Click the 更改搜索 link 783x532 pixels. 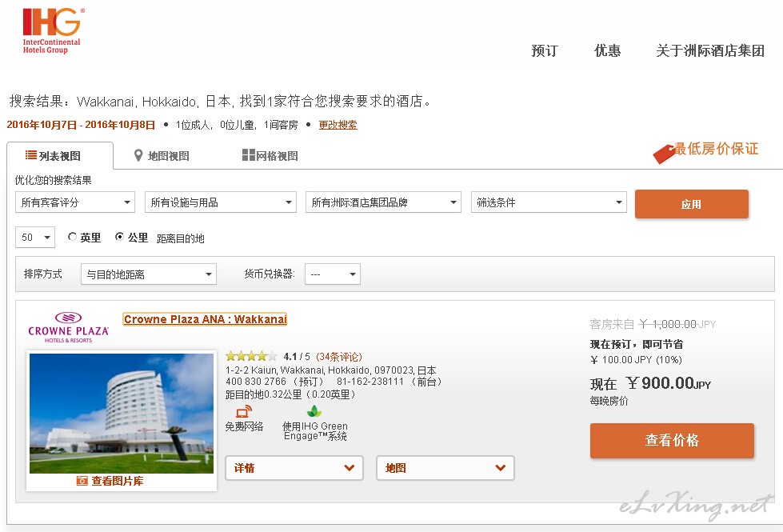click(x=338, y=125)
